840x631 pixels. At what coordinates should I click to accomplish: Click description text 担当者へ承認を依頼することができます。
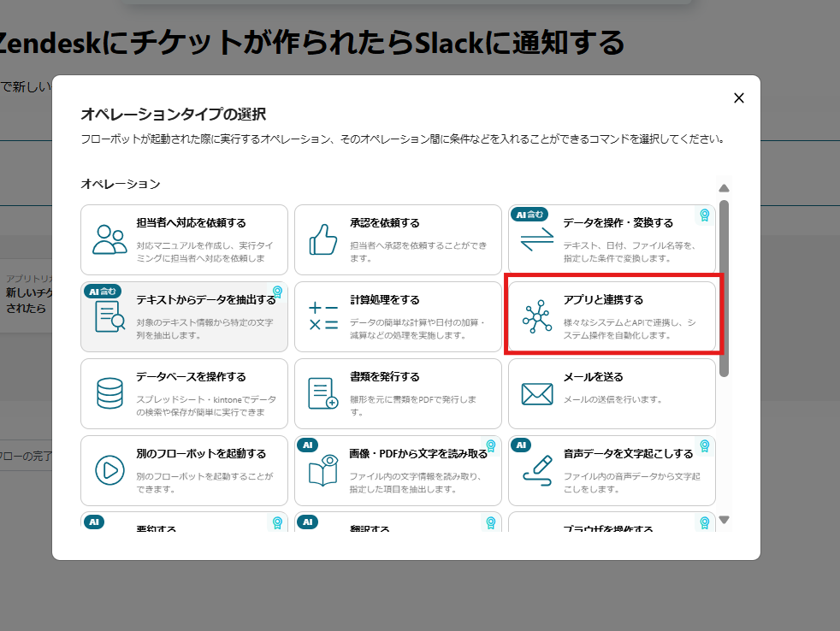418,251
